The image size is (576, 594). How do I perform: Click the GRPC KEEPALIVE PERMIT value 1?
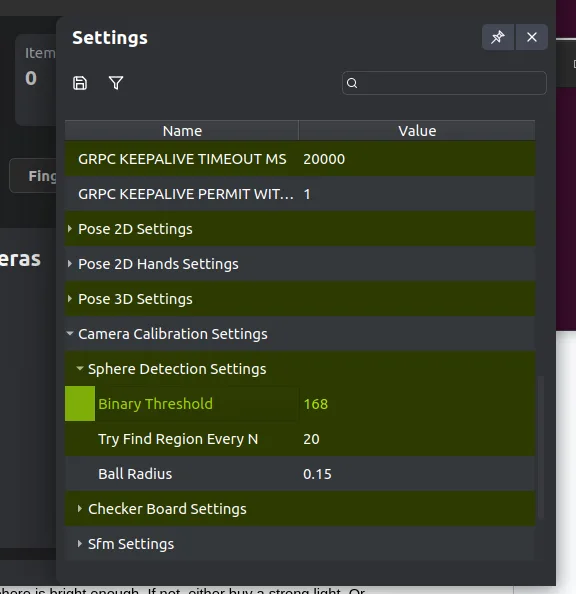pos(307,194)
